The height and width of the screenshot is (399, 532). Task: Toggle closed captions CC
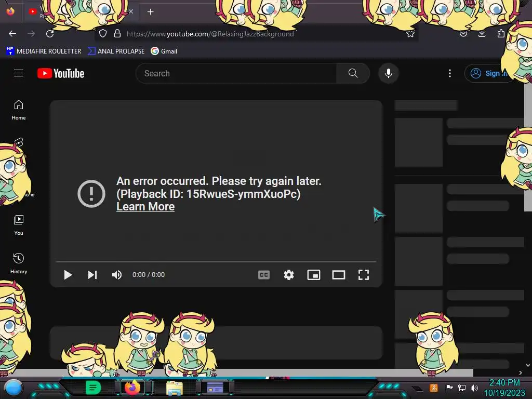(264, 275)
